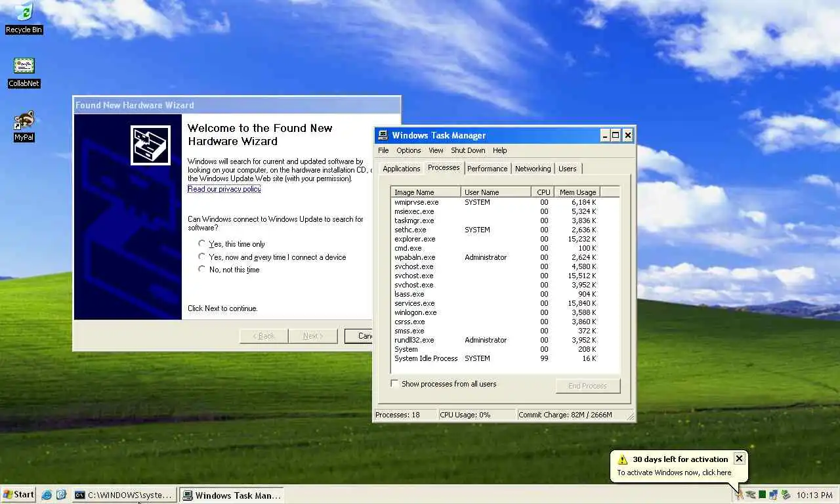Click the warning icon in activation balloon
The image size is (840, 504).
[x=623, y=459]
